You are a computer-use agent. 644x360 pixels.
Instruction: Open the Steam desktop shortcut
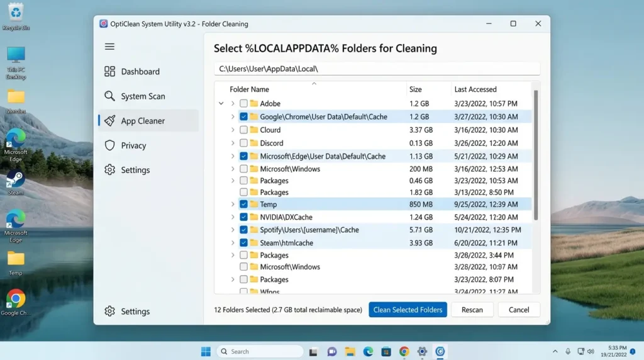click(x=16, y=183)
